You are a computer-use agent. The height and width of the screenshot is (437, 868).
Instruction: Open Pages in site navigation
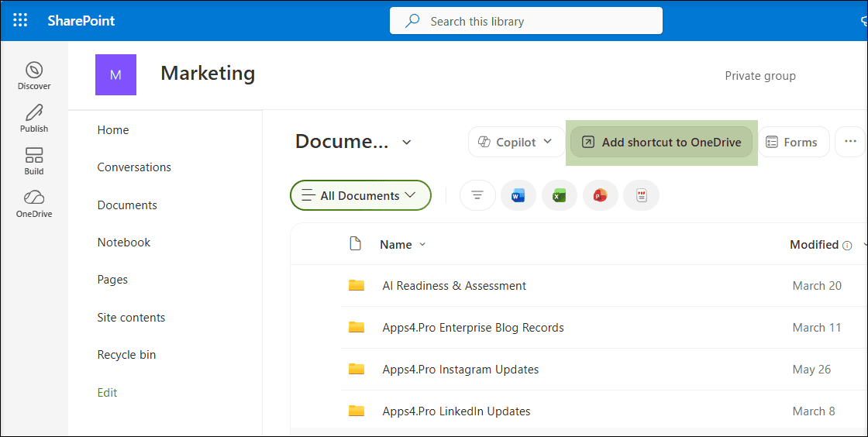pyautogui.click(x=112, y=280)
